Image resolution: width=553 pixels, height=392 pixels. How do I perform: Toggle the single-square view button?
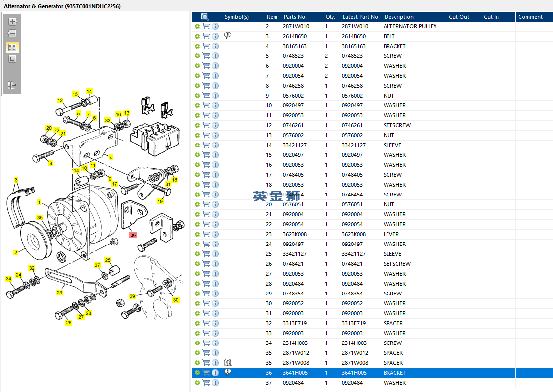coord(12,59)
